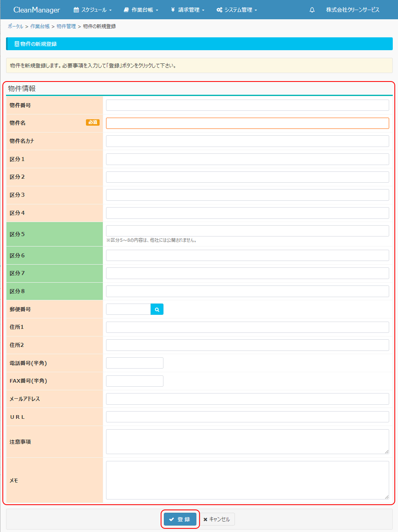Focus the 注意事項 text area

(247, 442)
